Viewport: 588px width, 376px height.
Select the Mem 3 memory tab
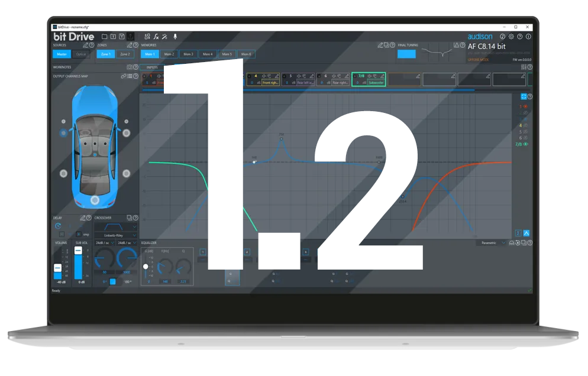click(x=188, y=54)
